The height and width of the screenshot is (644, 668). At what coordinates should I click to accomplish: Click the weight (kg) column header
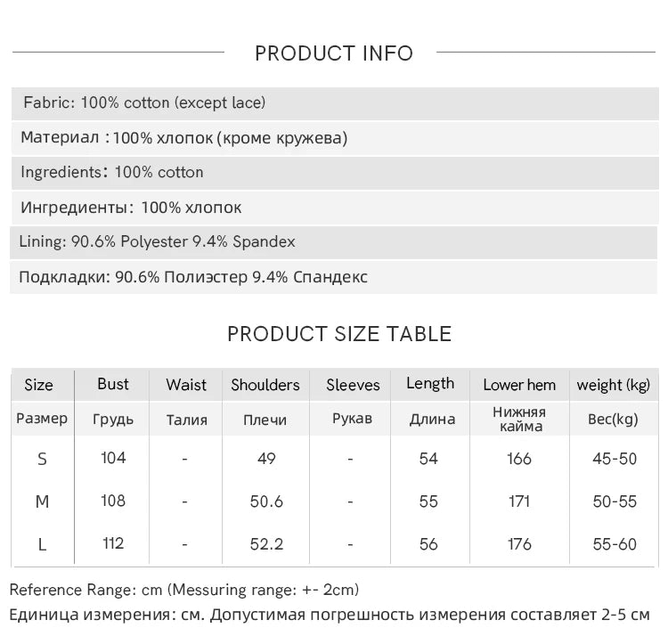(x=613, y=386)
